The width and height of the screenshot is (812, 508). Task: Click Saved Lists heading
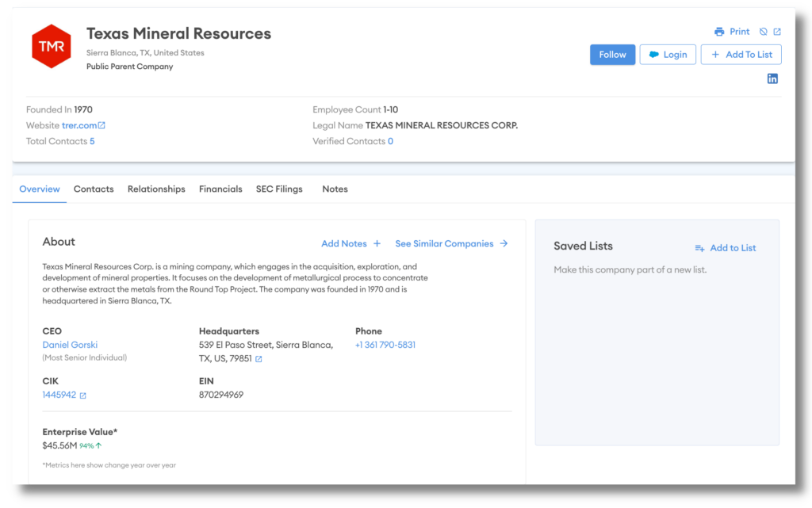583,246
